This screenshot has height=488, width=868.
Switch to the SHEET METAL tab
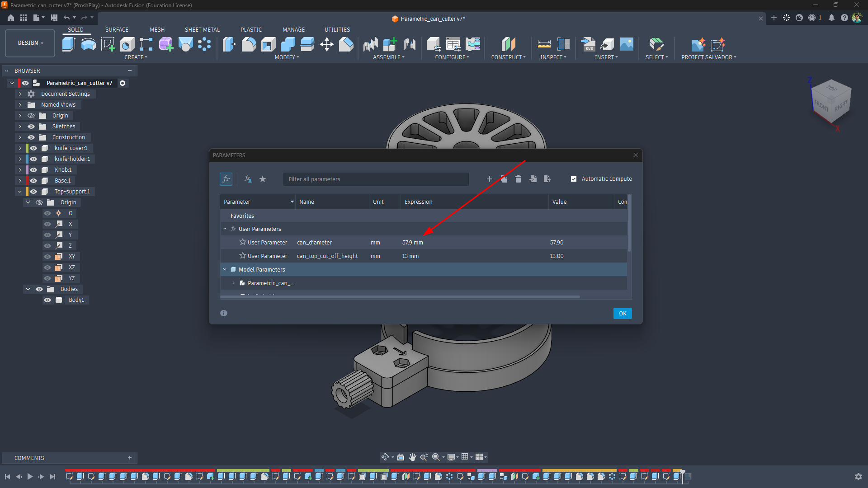[x=202, y=30]
